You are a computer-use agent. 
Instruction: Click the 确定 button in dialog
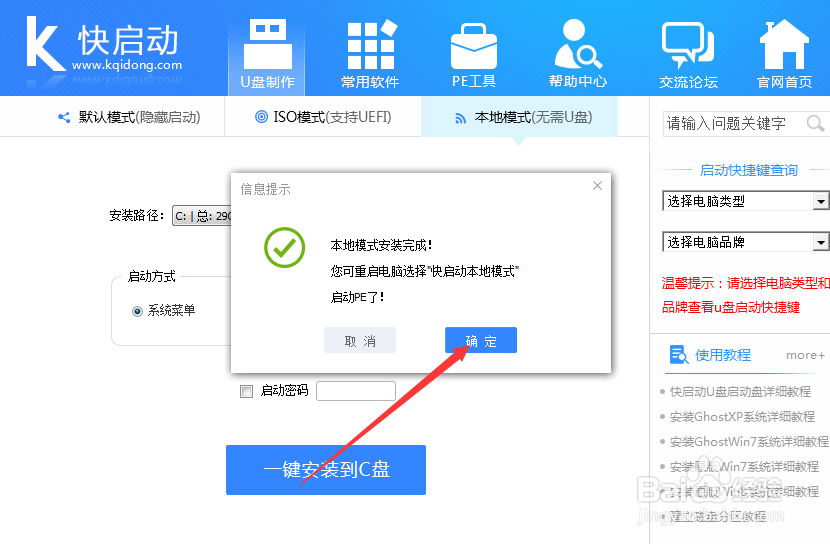(481, 340)
